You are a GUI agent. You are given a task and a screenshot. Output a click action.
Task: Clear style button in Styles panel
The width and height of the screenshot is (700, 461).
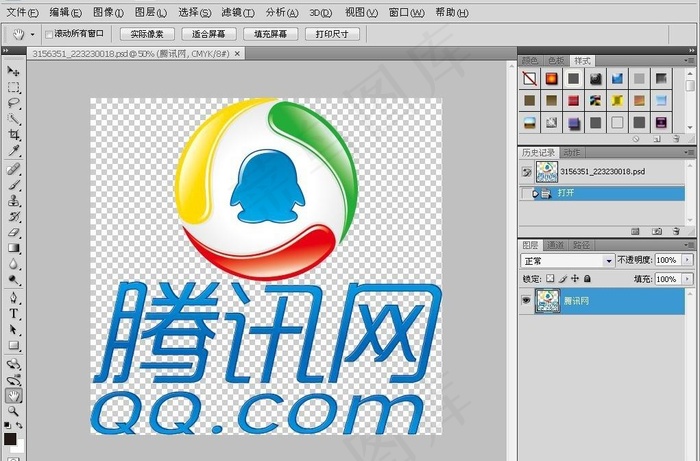coord(636,139)
